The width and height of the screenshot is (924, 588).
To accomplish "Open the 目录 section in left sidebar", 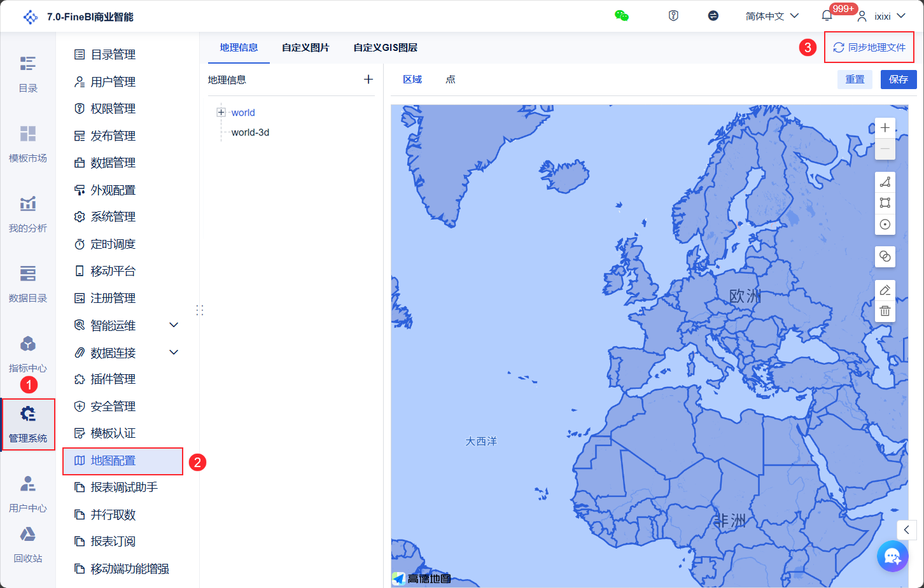I will pyautogui.click(x=28, y=74).
